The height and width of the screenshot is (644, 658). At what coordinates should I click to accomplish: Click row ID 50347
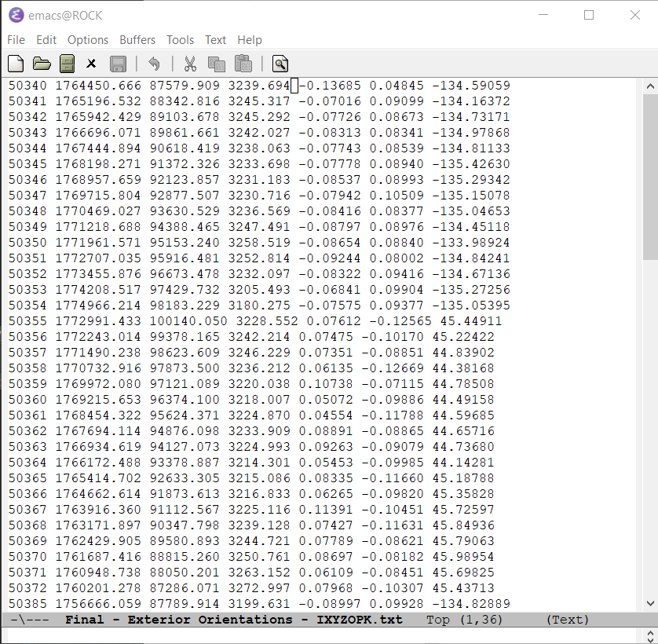[x=27, y=196]
